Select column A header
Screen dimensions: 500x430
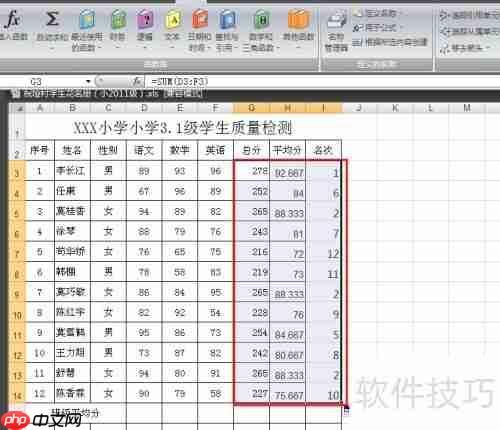pos(40,108)
